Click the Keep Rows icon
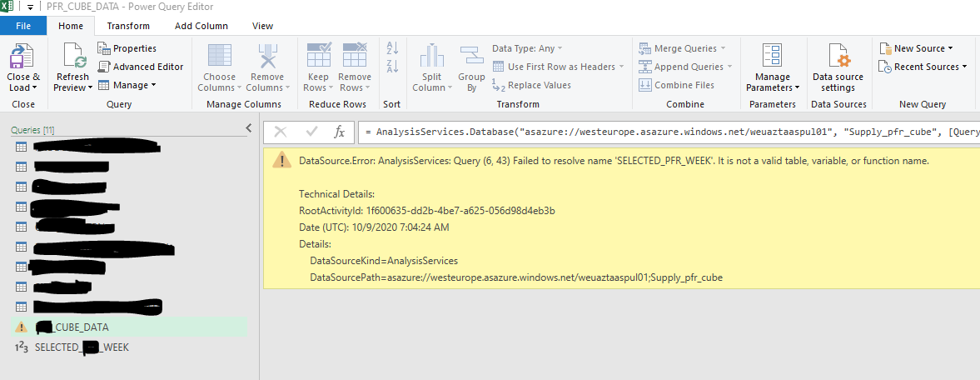The width and height of the screenshot is (980, 380). pos(319,55)
